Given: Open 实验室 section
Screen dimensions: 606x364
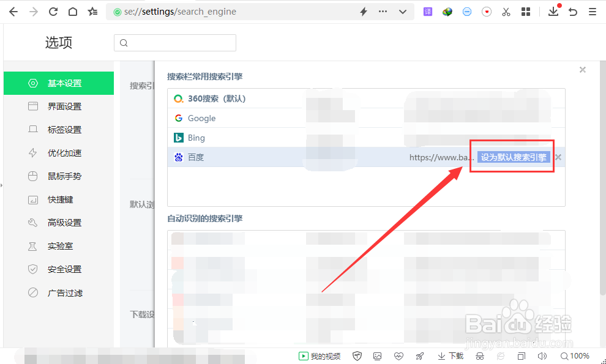Looking at the screenshot, I should point(59,246).
